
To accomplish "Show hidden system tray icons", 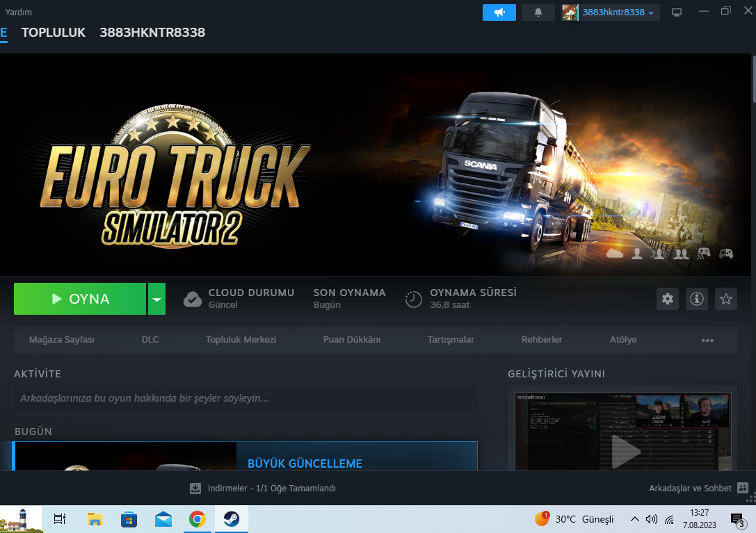I will pos(634,519).
